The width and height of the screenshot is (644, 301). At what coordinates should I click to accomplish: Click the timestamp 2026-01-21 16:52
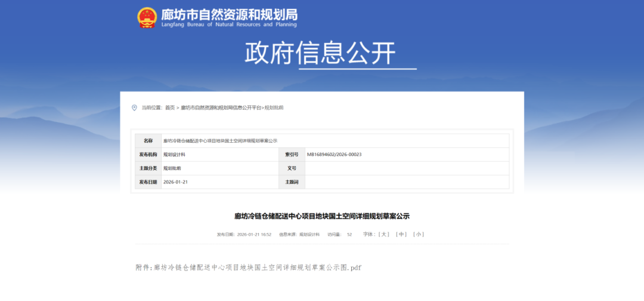pyautogui.click(x=254, y=235)
